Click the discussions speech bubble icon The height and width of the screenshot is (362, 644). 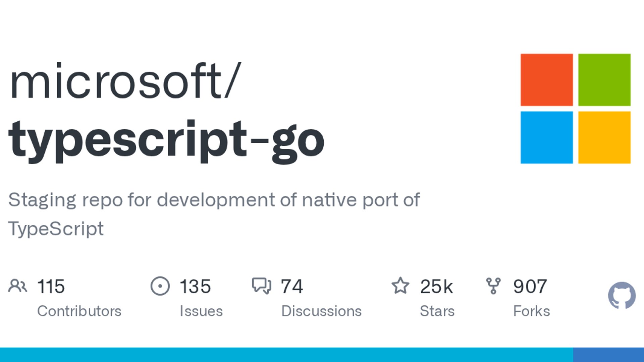point(261,286)
